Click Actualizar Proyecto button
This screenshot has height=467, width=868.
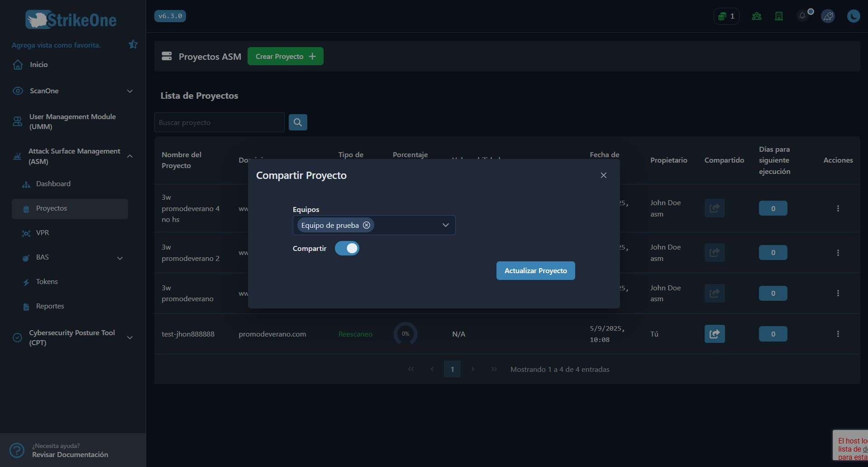tap(536, 270)
